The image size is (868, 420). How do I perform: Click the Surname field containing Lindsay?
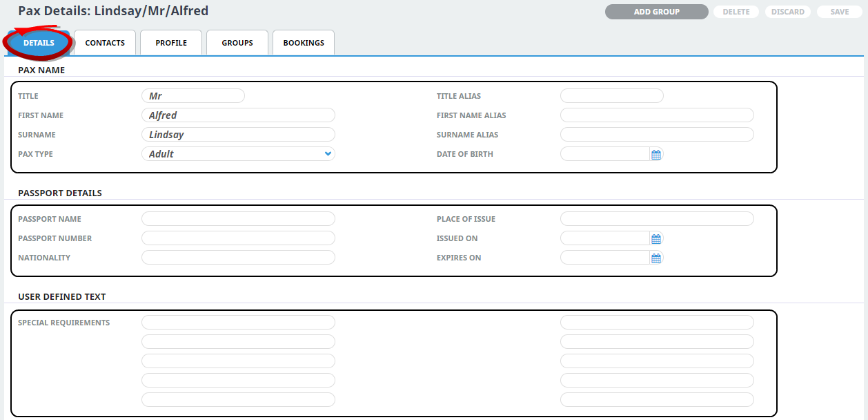(x=238, y=135)
